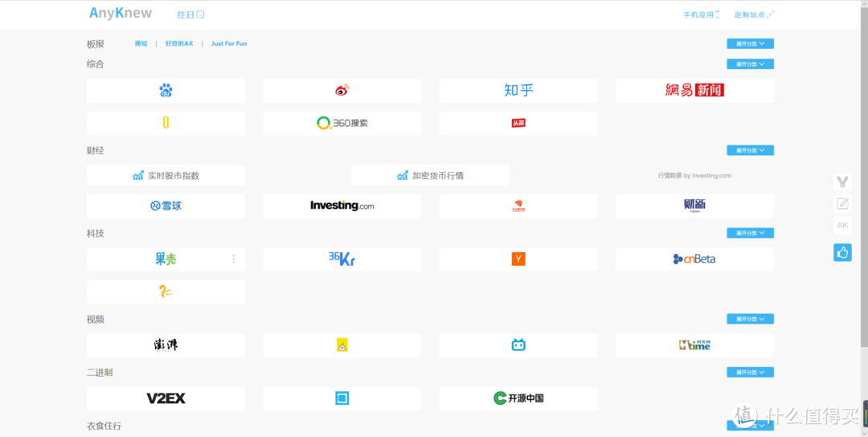Click the 财经 section heading
The height and width of the screenshot is (437, 868).
(95, 150)
